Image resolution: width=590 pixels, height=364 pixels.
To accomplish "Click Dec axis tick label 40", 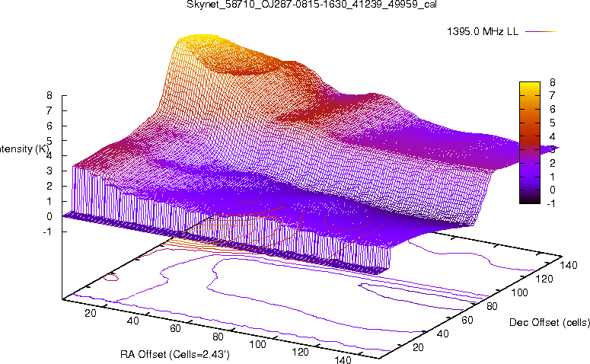I will coord(443,334).
